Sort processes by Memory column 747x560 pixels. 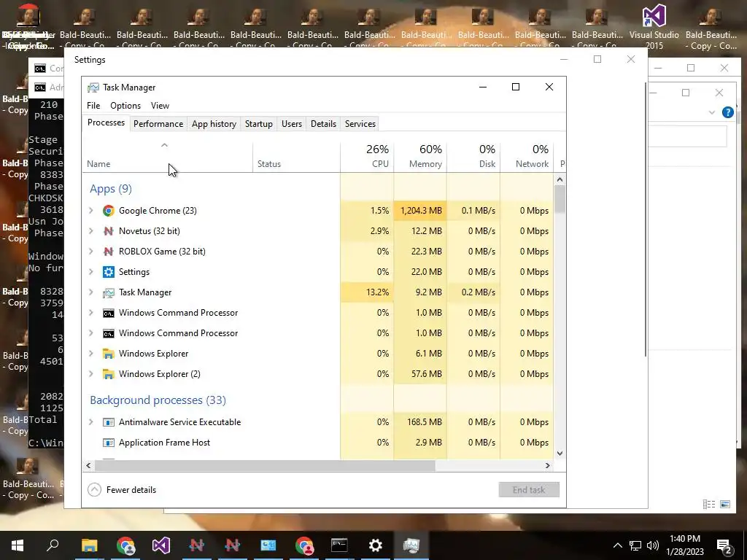(x=420, y=157)
